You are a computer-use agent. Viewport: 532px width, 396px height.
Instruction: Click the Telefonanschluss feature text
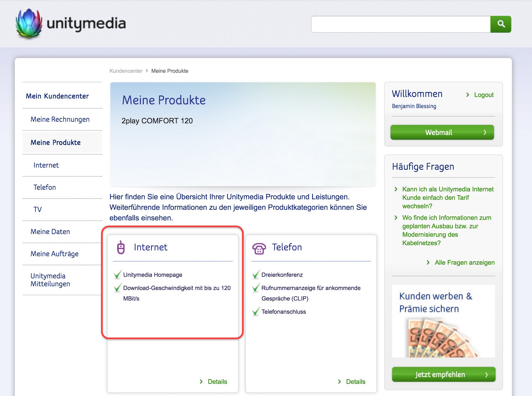284,312
